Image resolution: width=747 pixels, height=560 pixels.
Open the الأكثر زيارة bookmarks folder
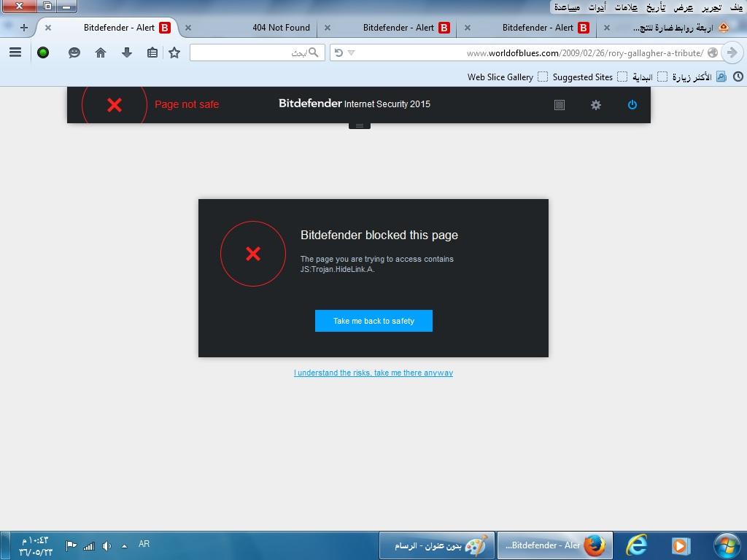click(699, 77)
